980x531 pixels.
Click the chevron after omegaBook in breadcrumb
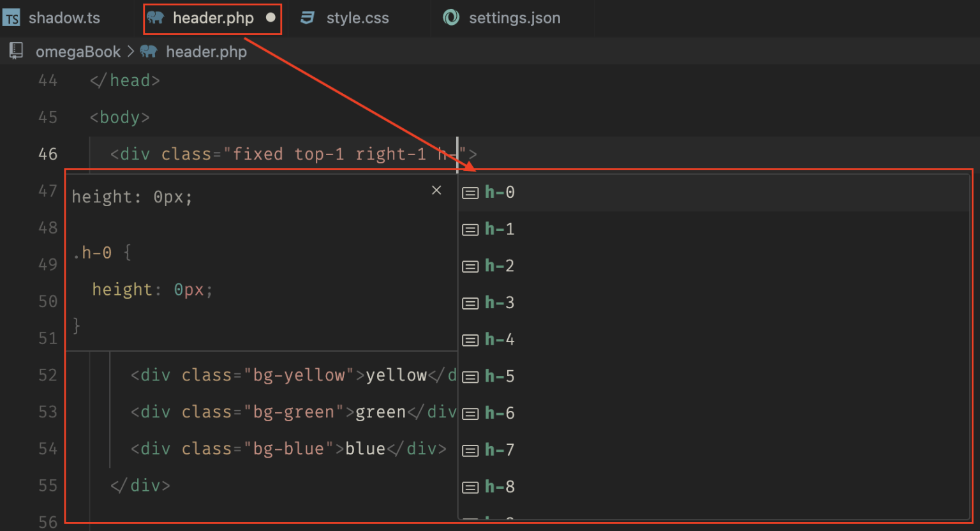coord(130,51)
